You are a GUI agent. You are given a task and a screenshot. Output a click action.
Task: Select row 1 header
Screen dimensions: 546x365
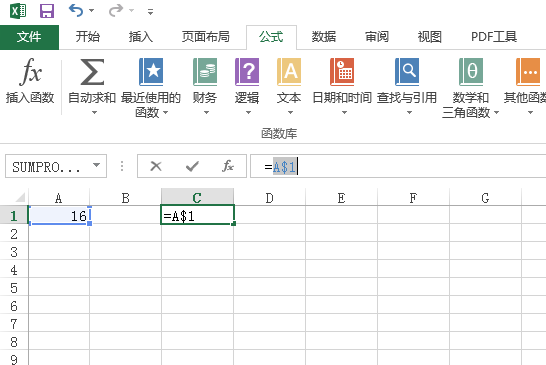tap(14, 216)
